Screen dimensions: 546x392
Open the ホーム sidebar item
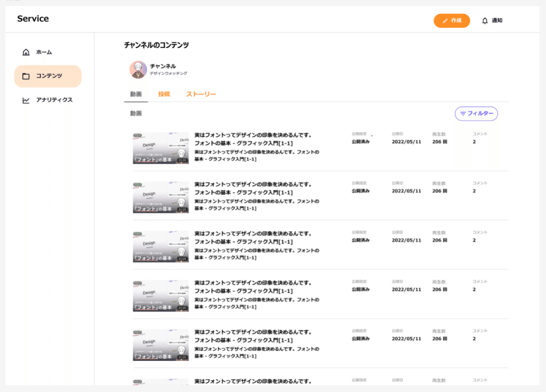[47, 52]
